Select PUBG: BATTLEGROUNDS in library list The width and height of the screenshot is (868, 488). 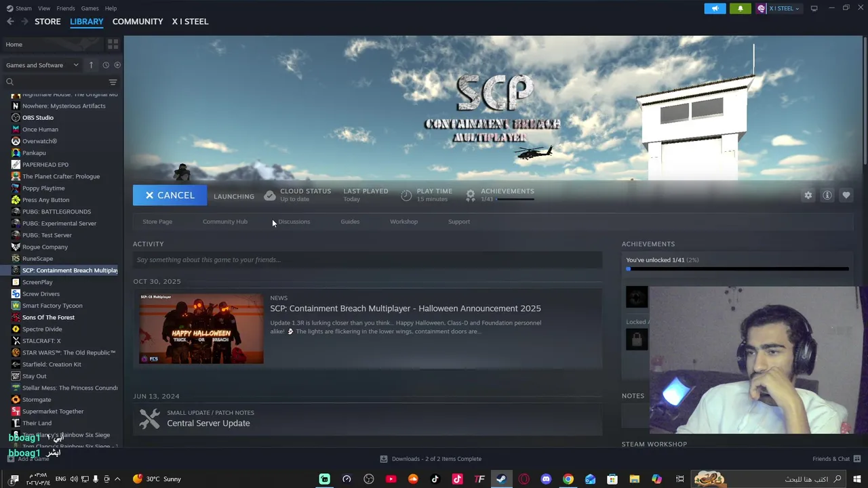click(x=56, y=211)
